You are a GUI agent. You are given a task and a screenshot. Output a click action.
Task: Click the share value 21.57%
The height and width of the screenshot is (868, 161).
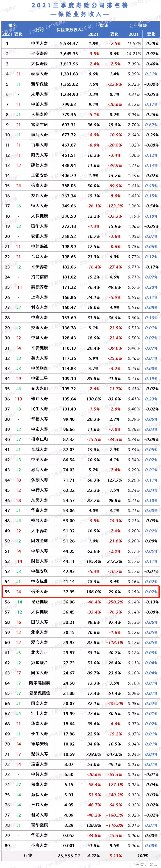point(133,43)
